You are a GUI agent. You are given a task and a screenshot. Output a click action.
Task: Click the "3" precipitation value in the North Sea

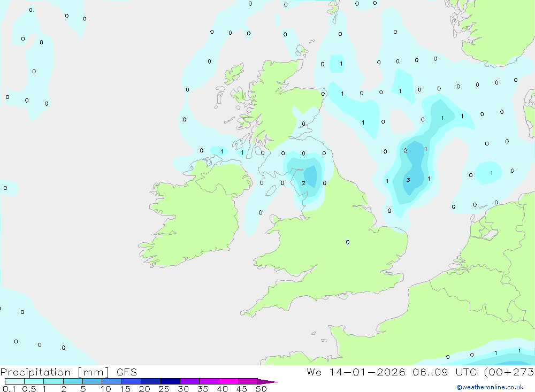pos(408,180)
